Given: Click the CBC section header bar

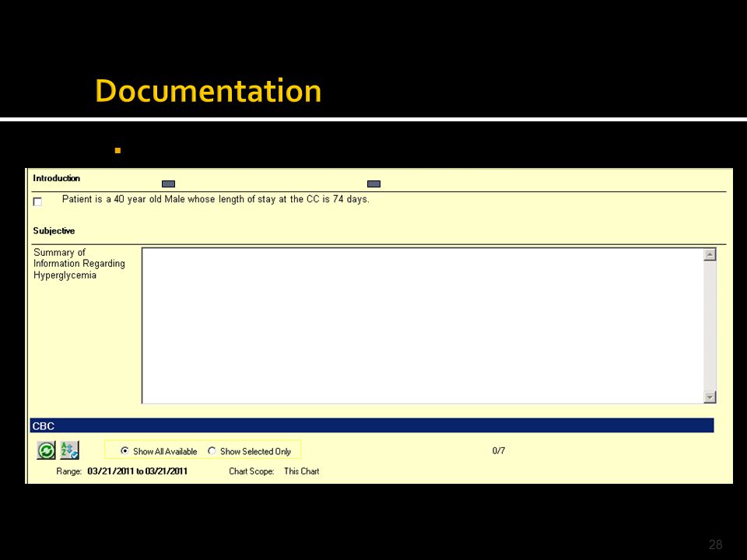Looking at the screenshot, I should coord(372,425).
